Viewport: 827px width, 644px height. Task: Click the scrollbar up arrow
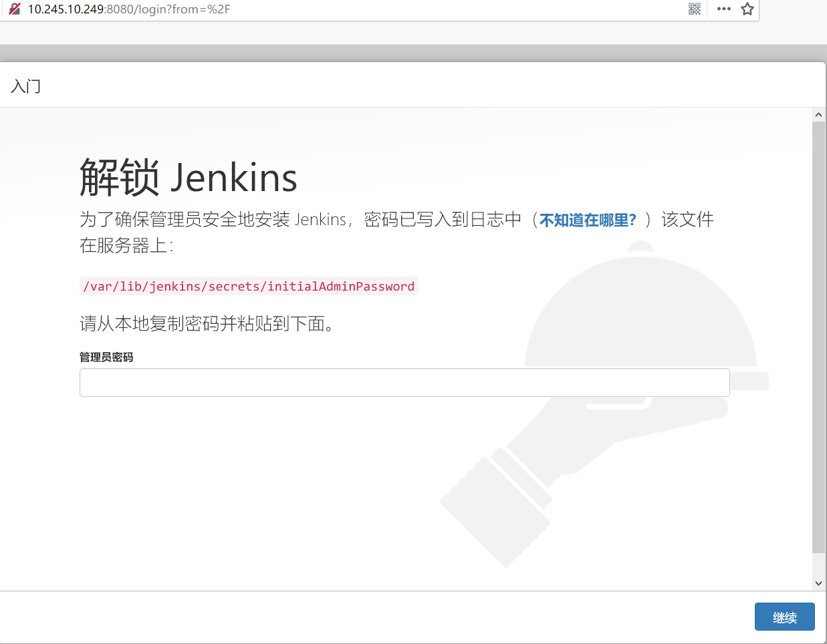[x=818, y=115]
